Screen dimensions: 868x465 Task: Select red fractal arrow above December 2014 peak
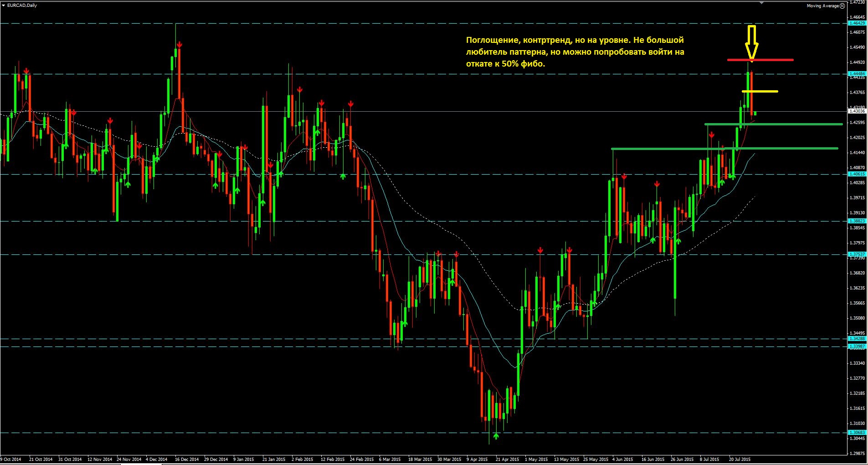(x=180, y=45)
